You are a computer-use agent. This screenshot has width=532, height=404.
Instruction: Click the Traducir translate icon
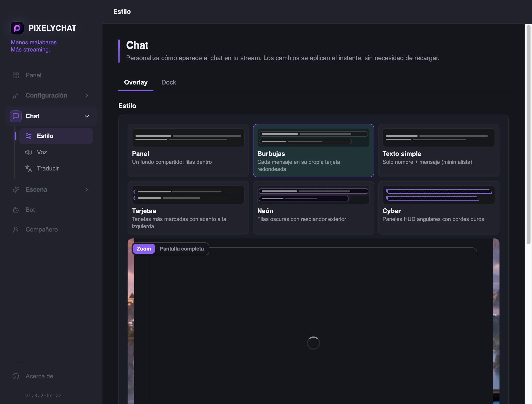[x=29, y=168]
